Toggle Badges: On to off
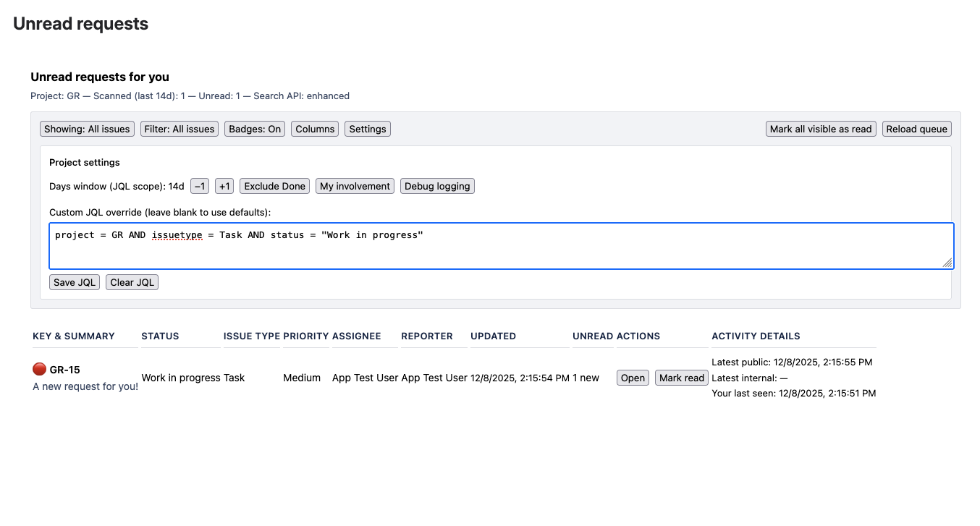This screenshot has height=526, width=980. pyautogui.click(x=254, y=129)
